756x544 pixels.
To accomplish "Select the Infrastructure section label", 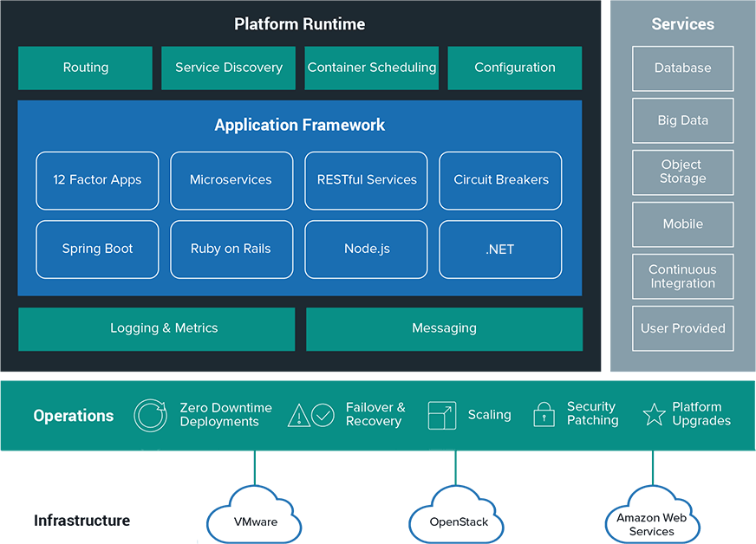I will click(81, 521).
